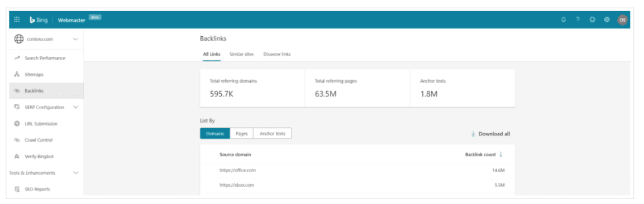Click the 5.5M backlink count value
The height and width of the screenshot is (204, 644).
(499, 185)
